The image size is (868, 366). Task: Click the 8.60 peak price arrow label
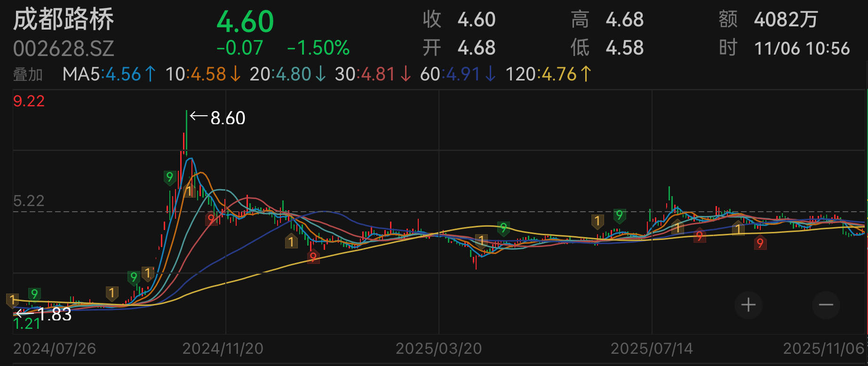(x=218, y=118)
